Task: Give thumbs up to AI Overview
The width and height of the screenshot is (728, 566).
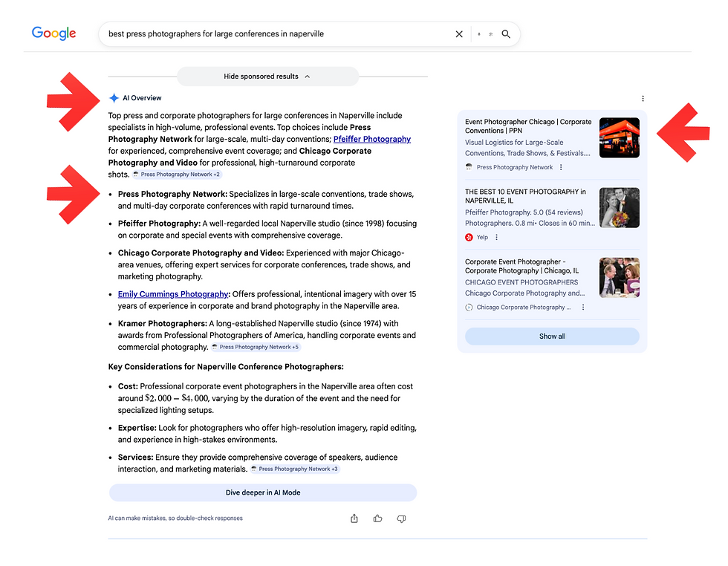Action: (x=378, y=518)
